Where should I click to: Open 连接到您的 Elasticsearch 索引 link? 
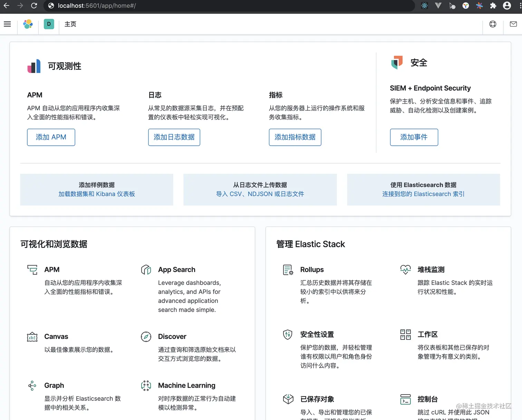(x=423, y=194)
